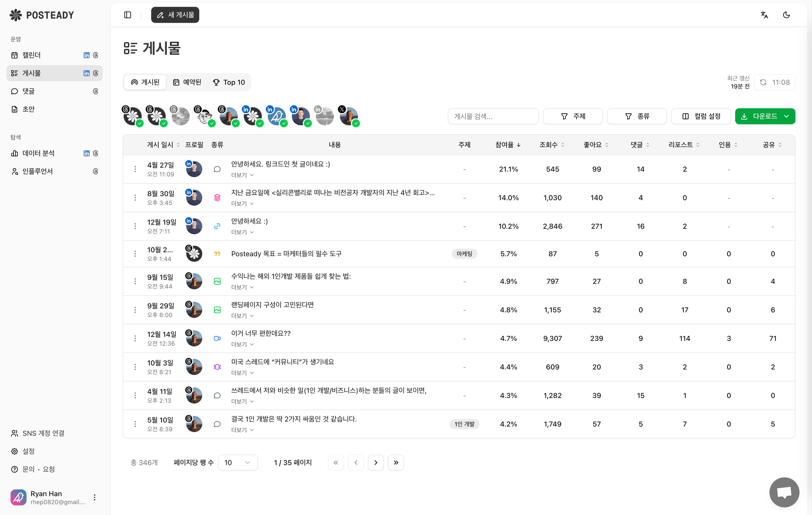The height and width of the screenshot is (515, 812).
Task: Switch to the Top 10 tab
Action: tap(229, 82)
